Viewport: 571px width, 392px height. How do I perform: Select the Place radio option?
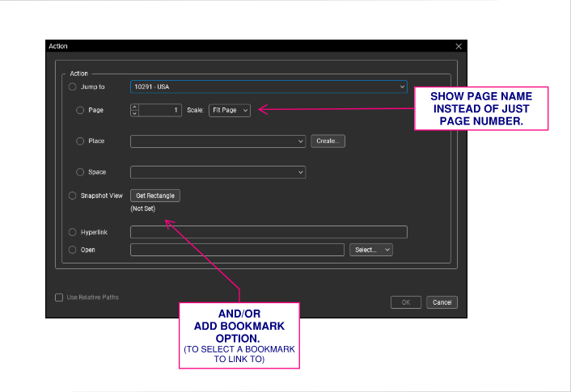(x=80, y=141)
